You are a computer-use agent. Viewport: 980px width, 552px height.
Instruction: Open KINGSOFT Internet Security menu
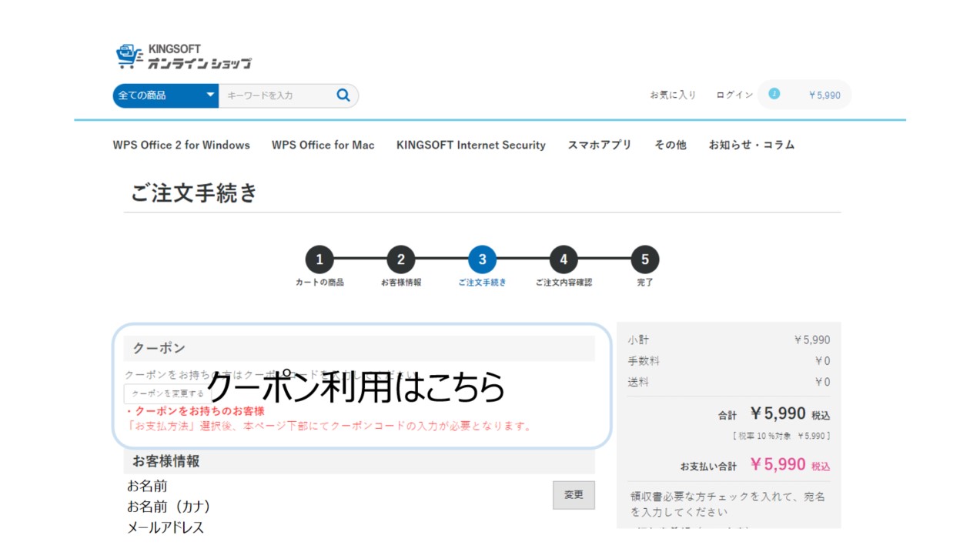(471, 145)
